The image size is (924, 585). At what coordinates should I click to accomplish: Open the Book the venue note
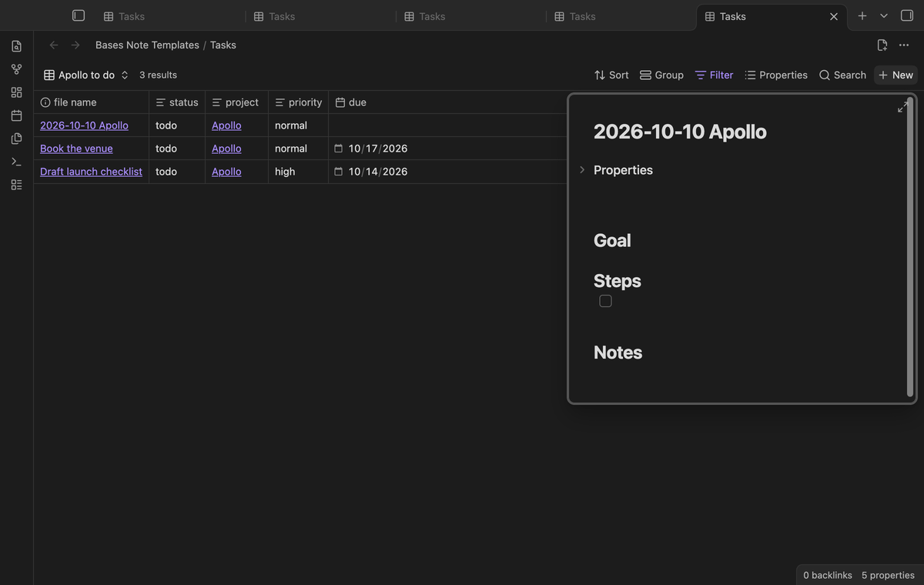[x=76, y=149]
